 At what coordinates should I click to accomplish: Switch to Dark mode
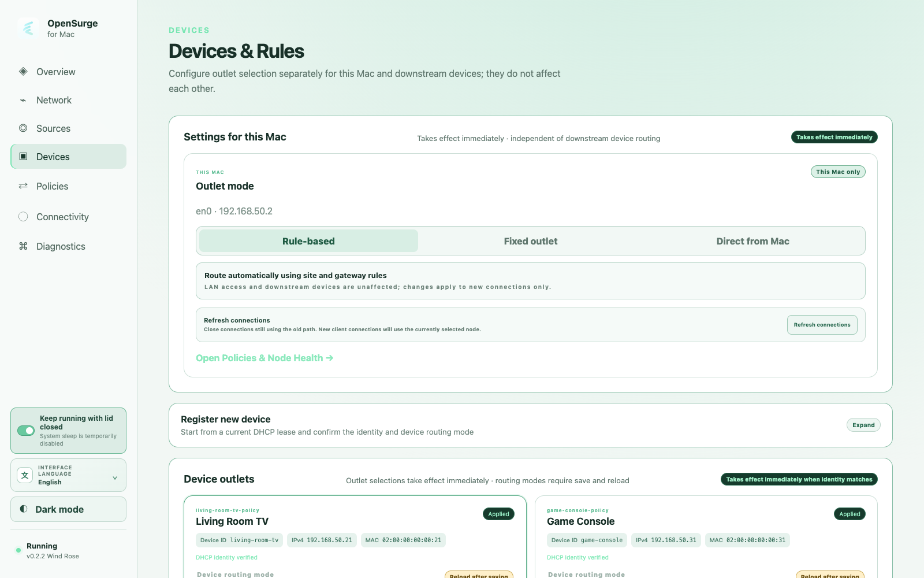pyautogui.click(x=68, y=509)
